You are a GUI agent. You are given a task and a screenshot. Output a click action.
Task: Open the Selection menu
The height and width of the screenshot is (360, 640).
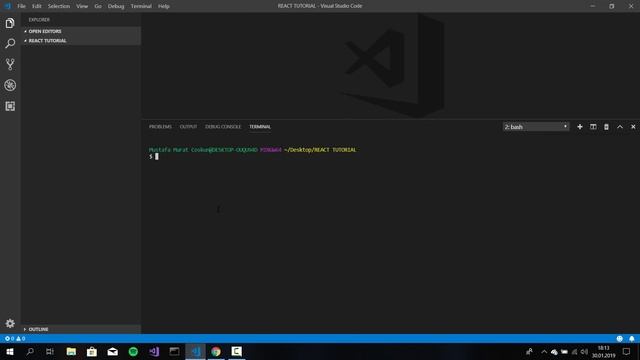tap(59, 6)
